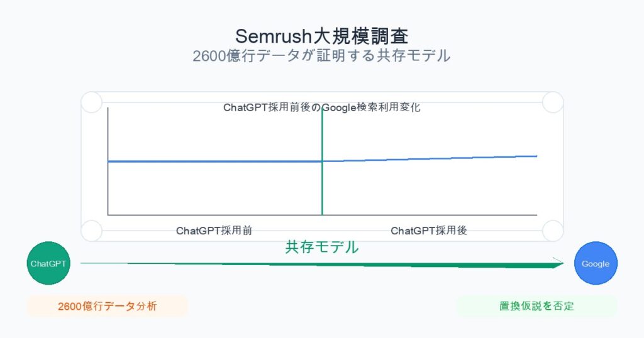Click the blue Google circle icon

(x=596, y=263)
